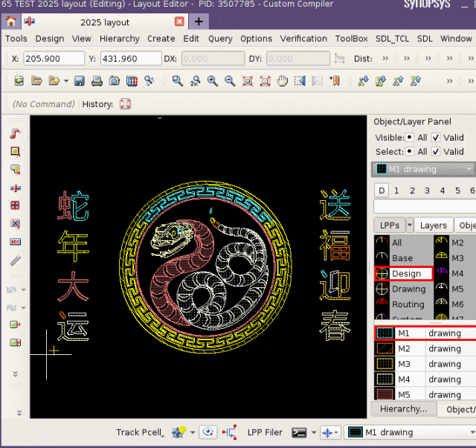Select the M4 drawing layer row
The width and height of the screenshot is (476, 448).
click(x=425, y=380)
